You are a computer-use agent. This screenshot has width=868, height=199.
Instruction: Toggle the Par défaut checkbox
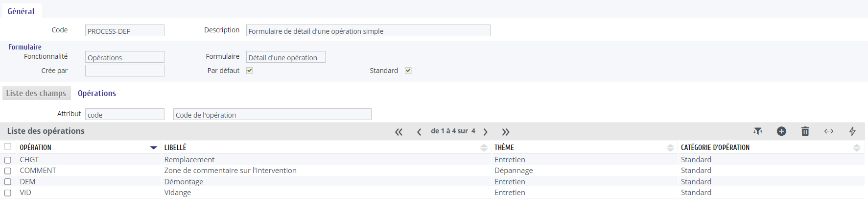pyautogui.click(x=250, y=71)
